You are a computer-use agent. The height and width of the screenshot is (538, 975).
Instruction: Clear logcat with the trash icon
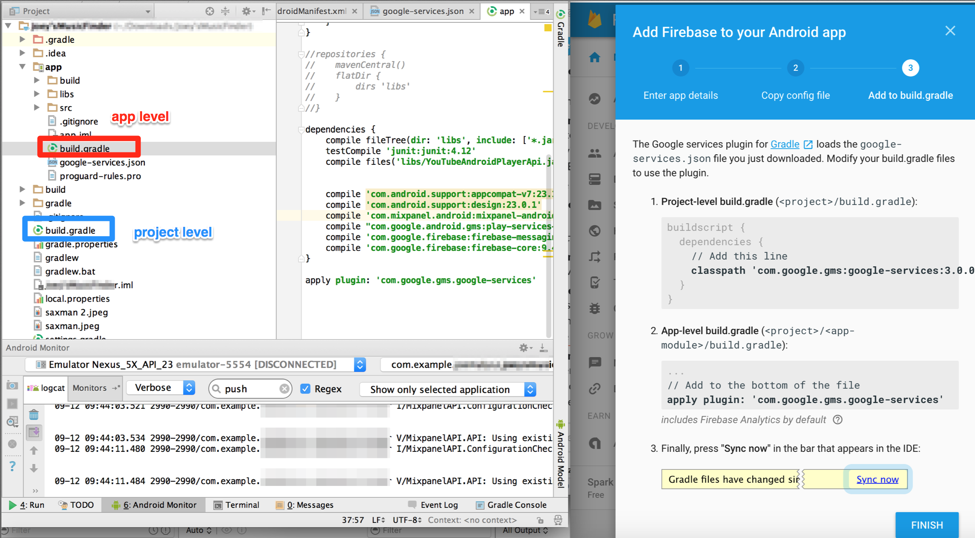click(34, 414)
